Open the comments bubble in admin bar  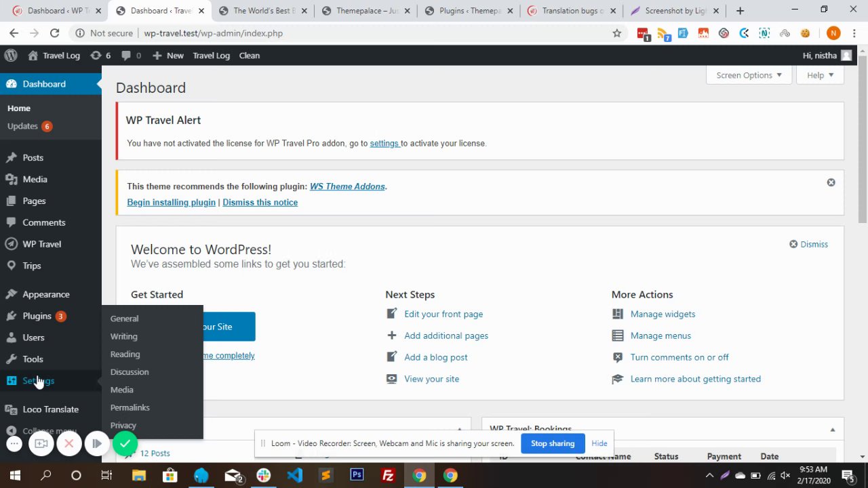point(131,56)
